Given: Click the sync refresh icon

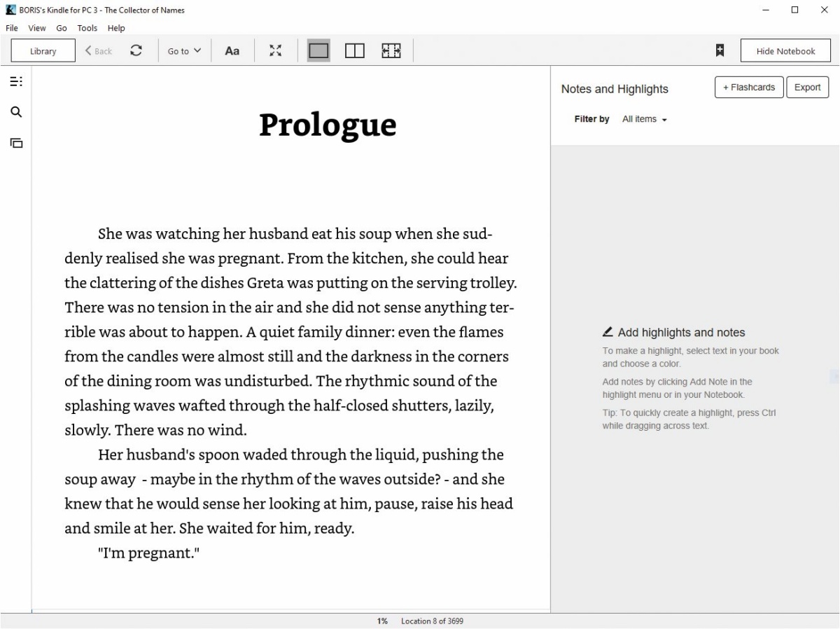Looking at the screenshot, I should [x=136, y=50].
